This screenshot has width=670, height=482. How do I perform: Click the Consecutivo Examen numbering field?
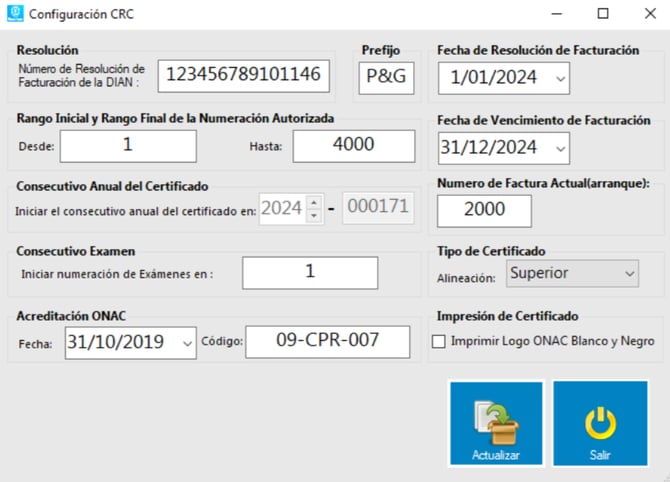click(x=310, y=272)
